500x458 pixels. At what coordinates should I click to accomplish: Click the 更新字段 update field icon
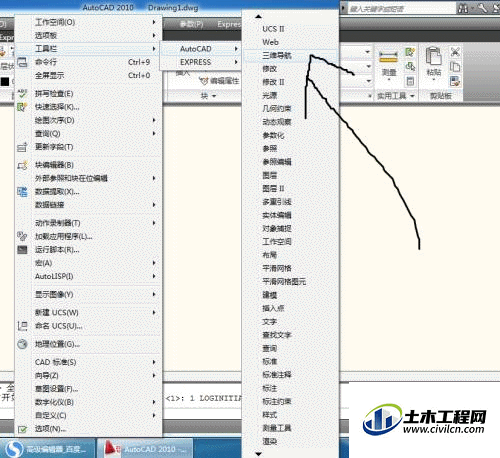22,147
